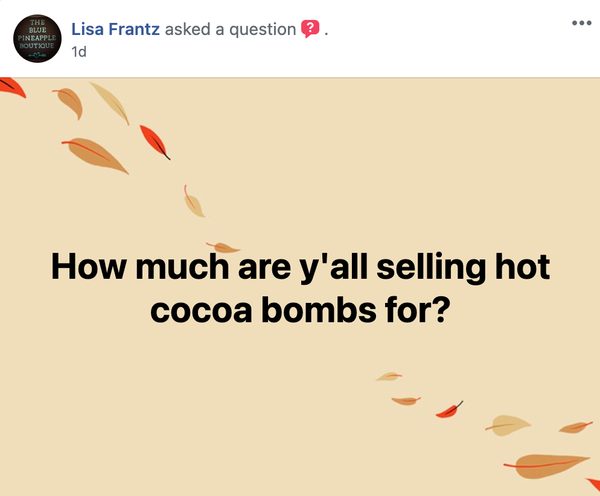
Task: Click the second line 'cocoa bombs for?'
Action: [x=298, y=310]
